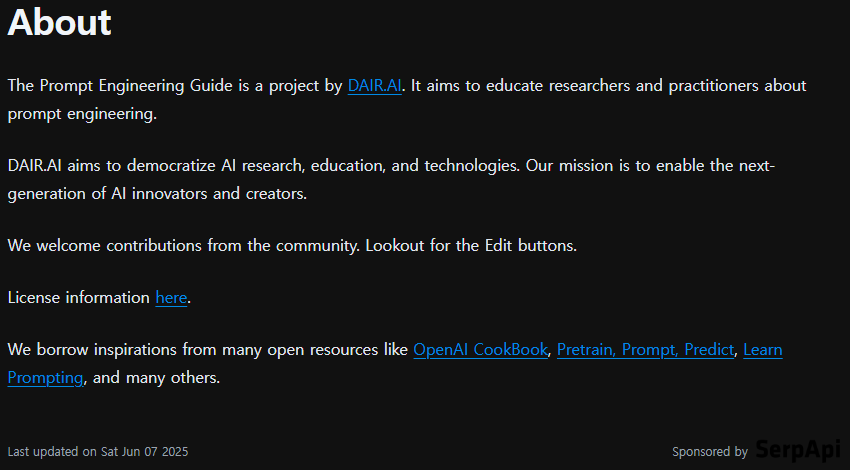Open the Learn Prompting link
The height and width of the screenshot is (470, 850).
tap(763, 349)
